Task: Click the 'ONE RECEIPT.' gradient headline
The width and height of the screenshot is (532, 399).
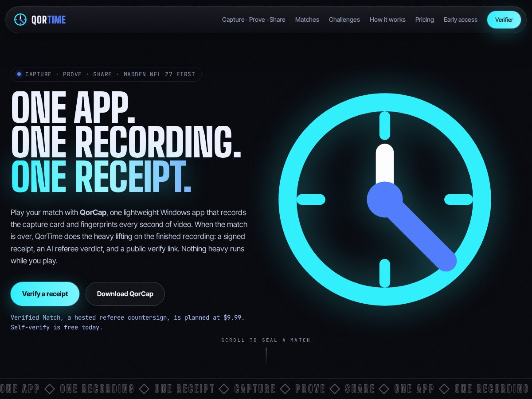Action: click(101, 177)
